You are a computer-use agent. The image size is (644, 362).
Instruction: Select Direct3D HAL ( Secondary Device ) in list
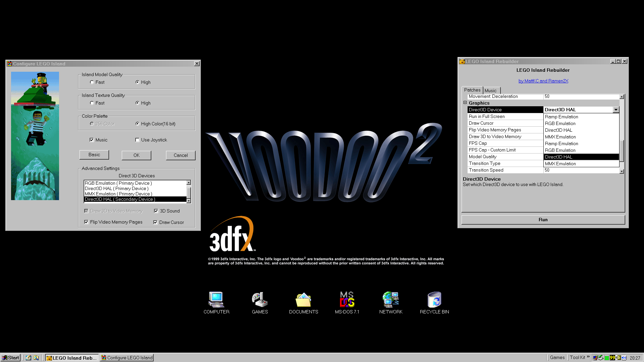tap(135, 199)
